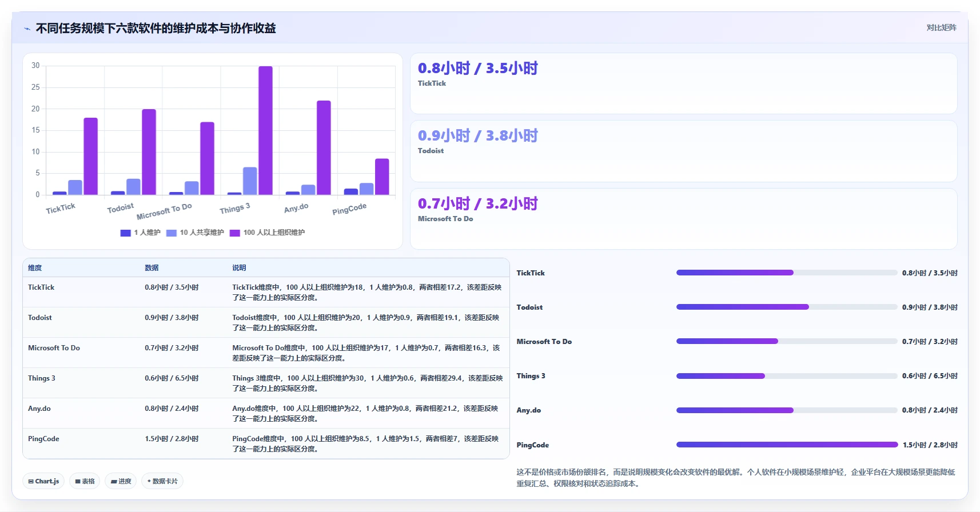980x512 pixels.
Task: Click the footer note starting with 这不是价格或市场份额排名
Action: coord(736,478)
